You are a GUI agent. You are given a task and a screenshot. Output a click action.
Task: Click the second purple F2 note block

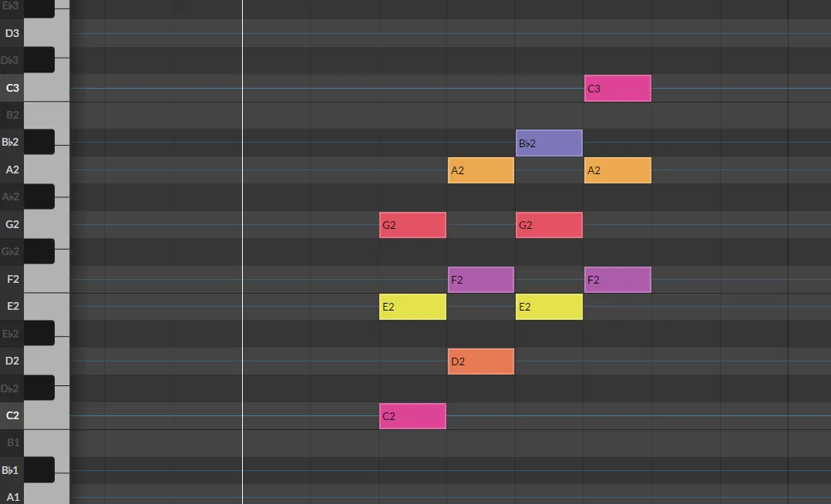617,280
